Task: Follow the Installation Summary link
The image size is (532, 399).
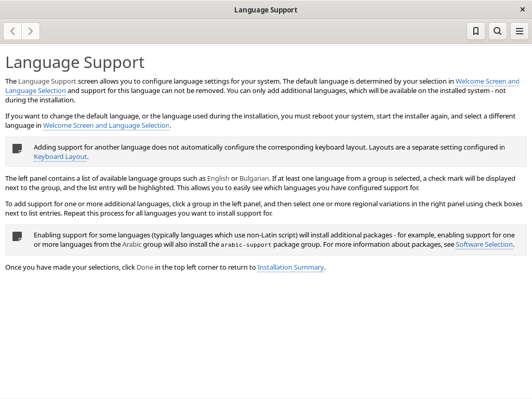Action: pyautogui.click(x=291, y=268)
